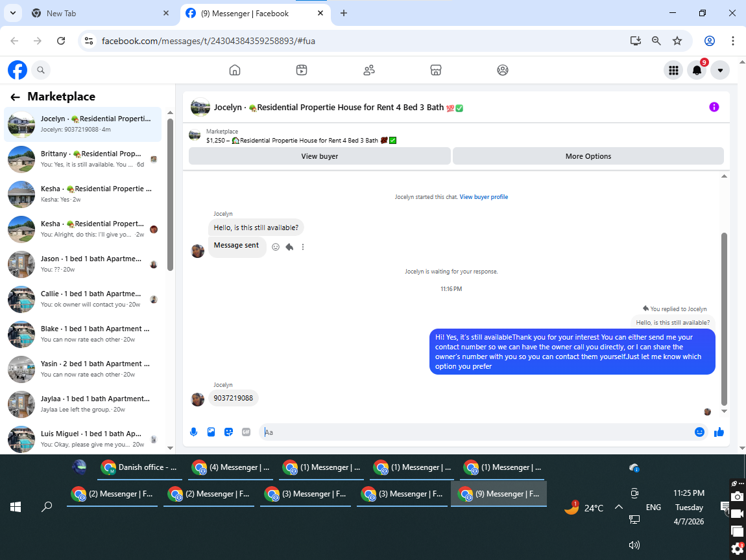Open a new browser tab

[344, 14]
